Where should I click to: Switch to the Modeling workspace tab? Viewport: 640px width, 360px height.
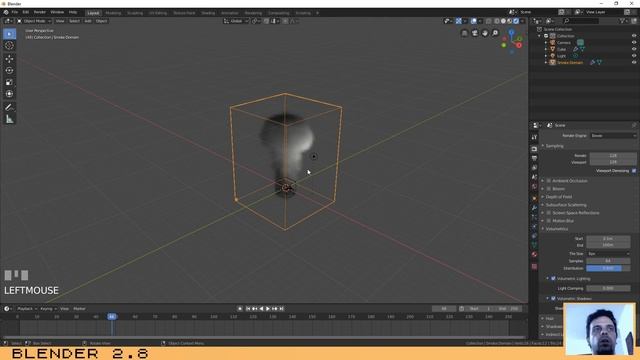click(113, 13)
